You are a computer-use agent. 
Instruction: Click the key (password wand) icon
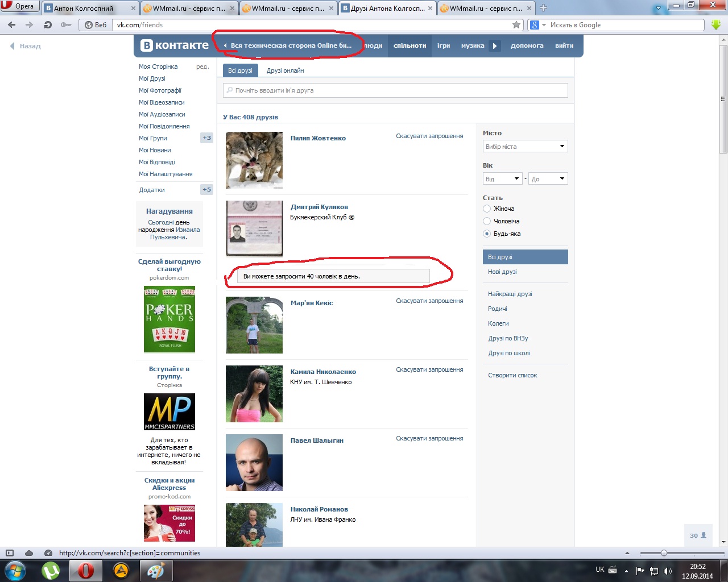[x=66, y=25]
